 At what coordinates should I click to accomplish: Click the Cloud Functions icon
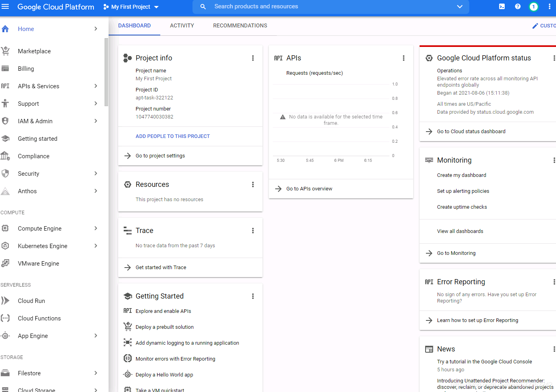(x=5, y=318)
